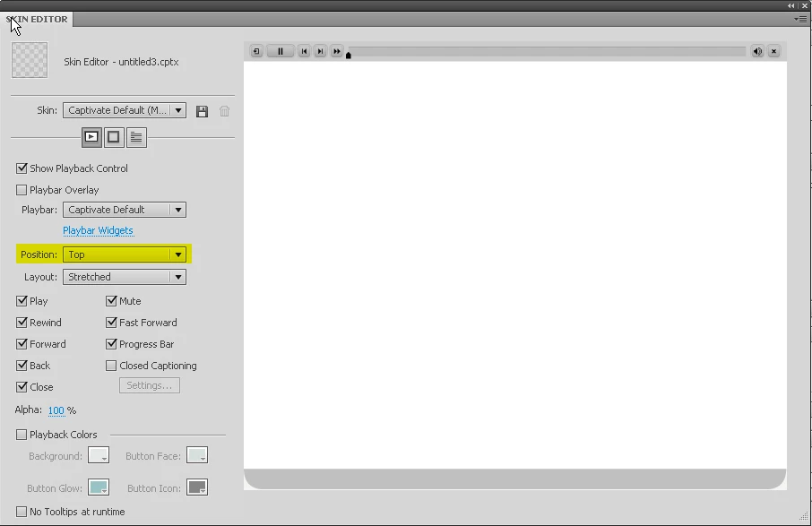Uncheck Show Playback Control
This screenshot has width=812, height=526.
tap(22, 168)
